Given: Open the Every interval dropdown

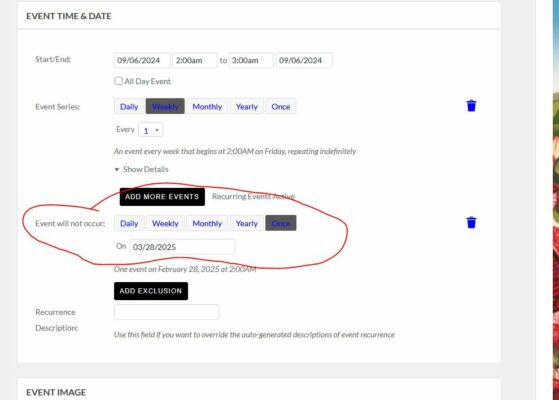Looking at the screenshot, I should pyautogui.click(x=151, y=130).
